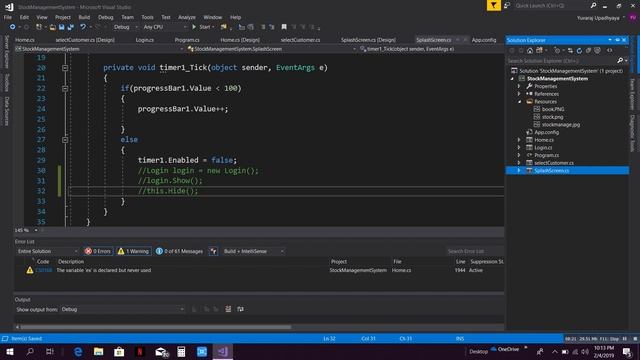Switch to the Login.cs tab
This screenshot has width=640, height=360.
click(144, 40)
